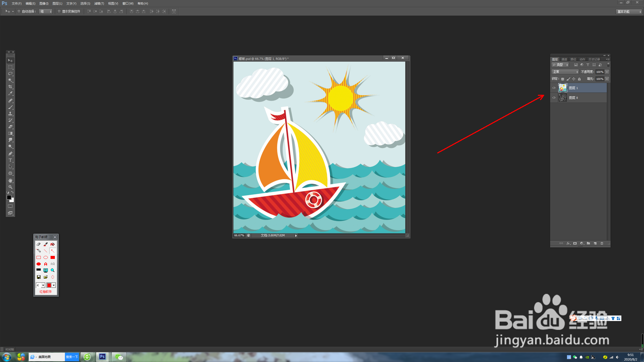This screenshot has width=644, height=362.
Task: Enable the 自动选择 checkbox
Action: pos(19,11)
